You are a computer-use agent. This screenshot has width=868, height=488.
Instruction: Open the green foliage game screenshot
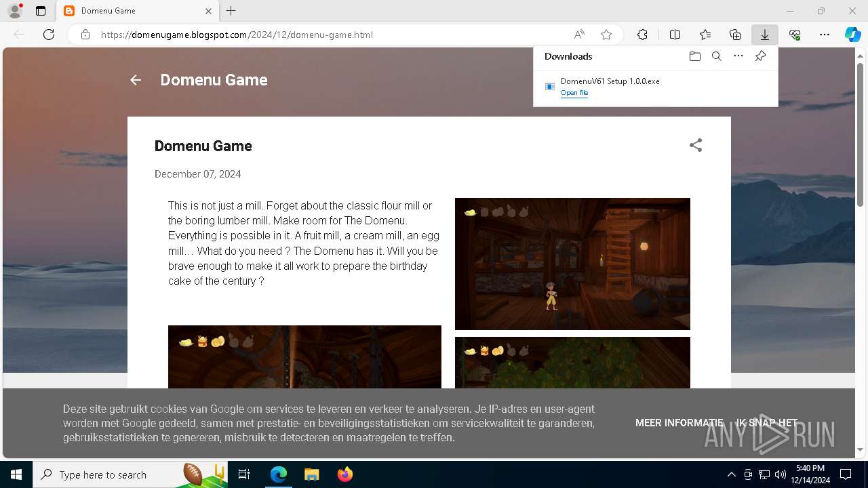coord(572,363)
